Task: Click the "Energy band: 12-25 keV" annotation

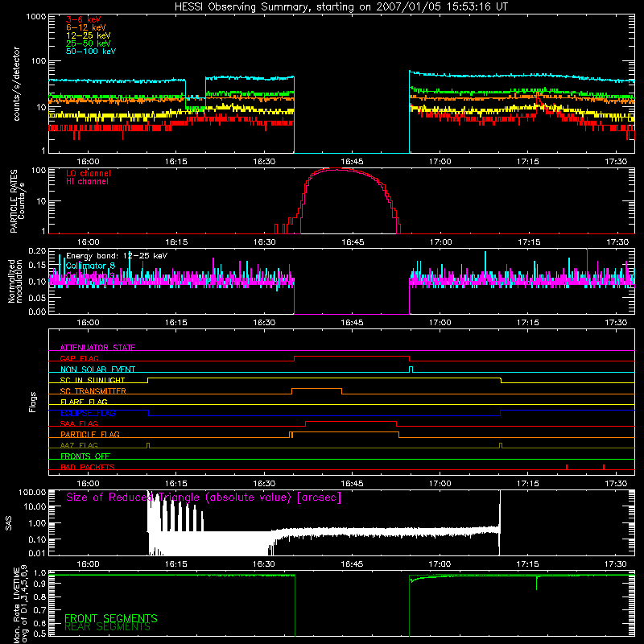Action: tap(117, 256)
